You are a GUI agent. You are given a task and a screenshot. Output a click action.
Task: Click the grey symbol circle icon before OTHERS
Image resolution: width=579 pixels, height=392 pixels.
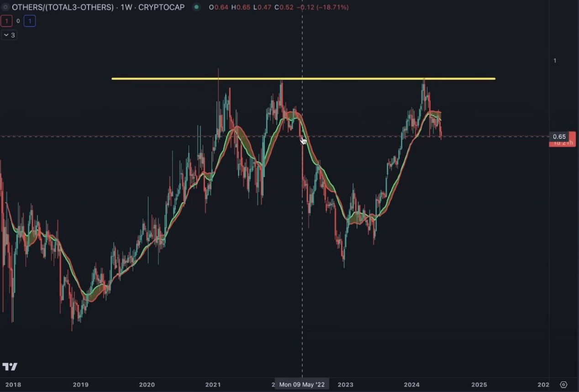coord(5,7)
